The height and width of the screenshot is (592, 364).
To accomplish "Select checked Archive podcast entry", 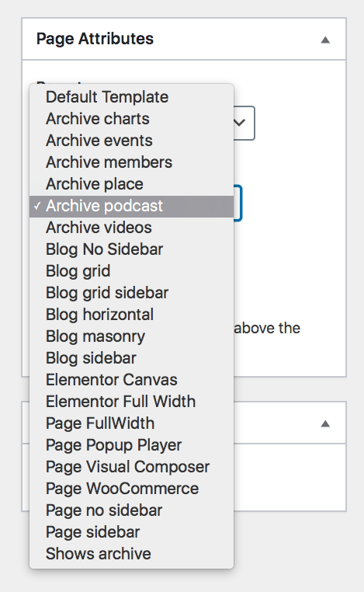I will coord(131,206).
